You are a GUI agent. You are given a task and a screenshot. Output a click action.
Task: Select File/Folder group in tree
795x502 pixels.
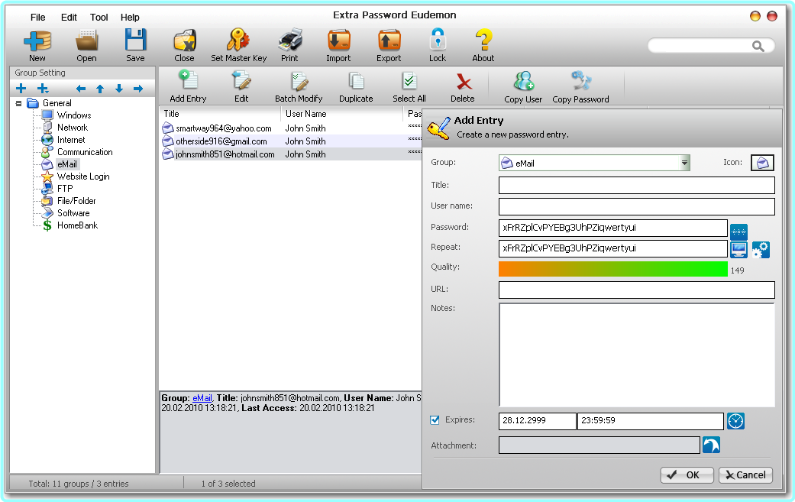coord(77,201)
